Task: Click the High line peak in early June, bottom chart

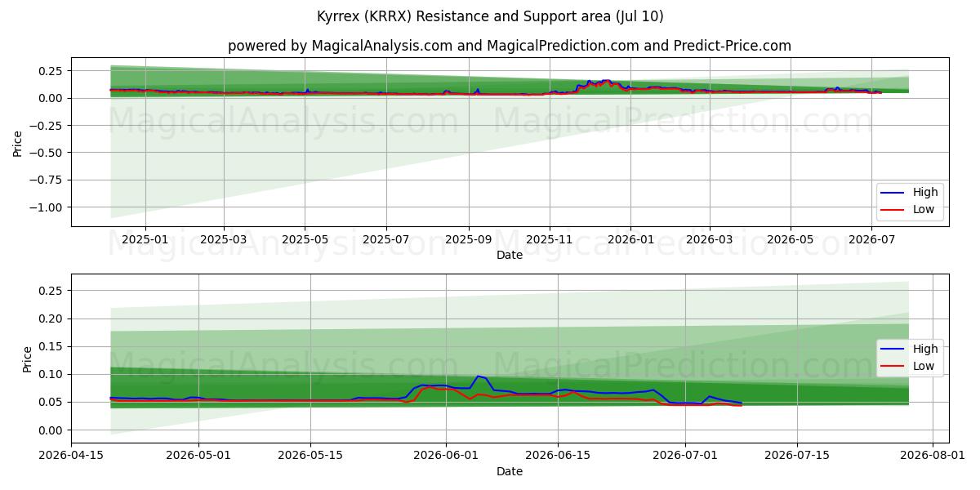Action: pyautogui.click(x=479, y=376)
